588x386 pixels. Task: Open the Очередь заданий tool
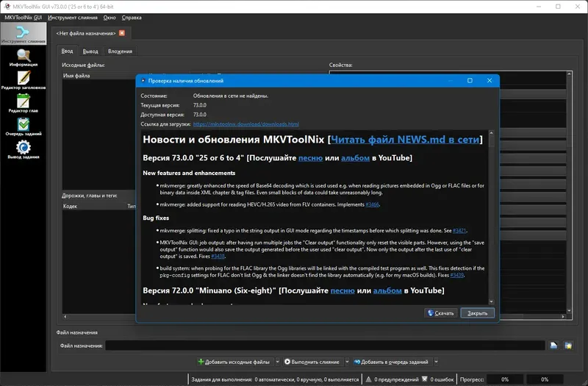(x=24, y=127)
